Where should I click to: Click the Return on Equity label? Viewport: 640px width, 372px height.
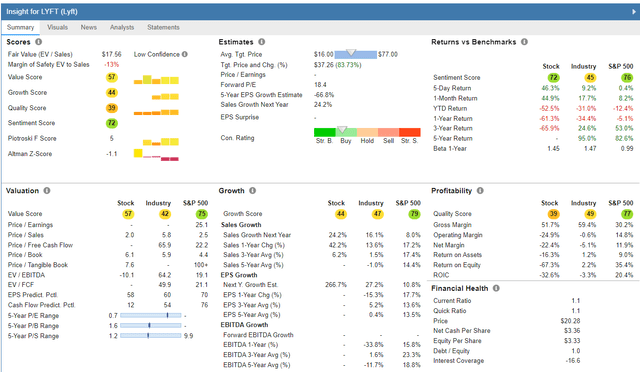[457, 265]
